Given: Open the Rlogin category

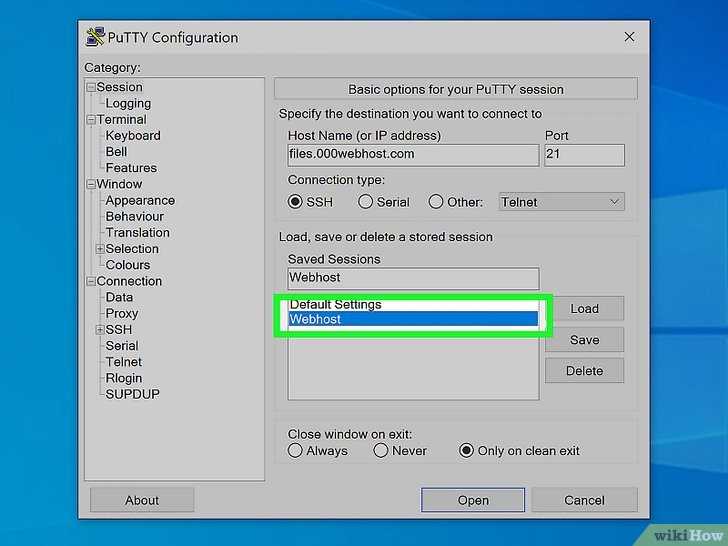Looking at the screenshot, I should [124, 378].
